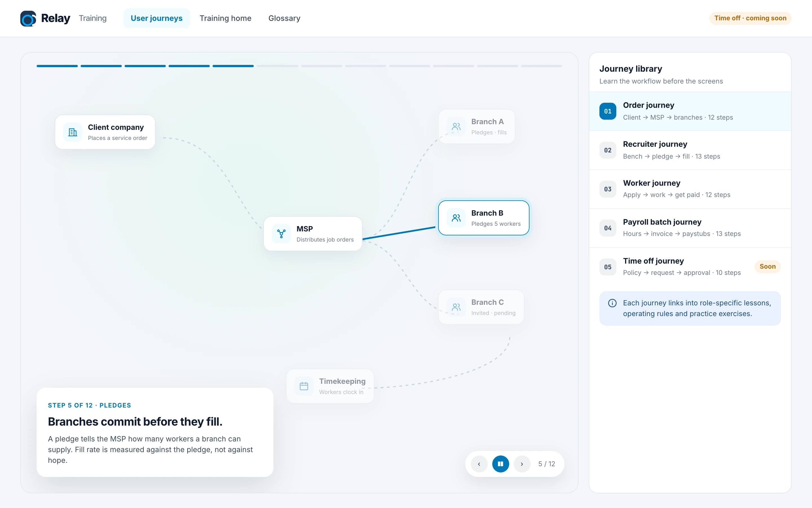The image size is (812, 508).
Task: Jump to the sixth progress segment
Action: (x=277, y=66)
